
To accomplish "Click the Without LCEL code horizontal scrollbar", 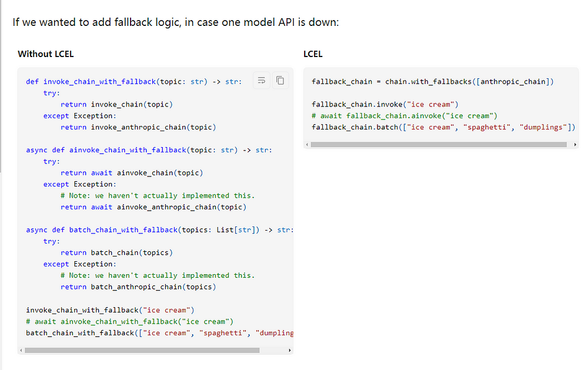I will (x=142, y=350).
